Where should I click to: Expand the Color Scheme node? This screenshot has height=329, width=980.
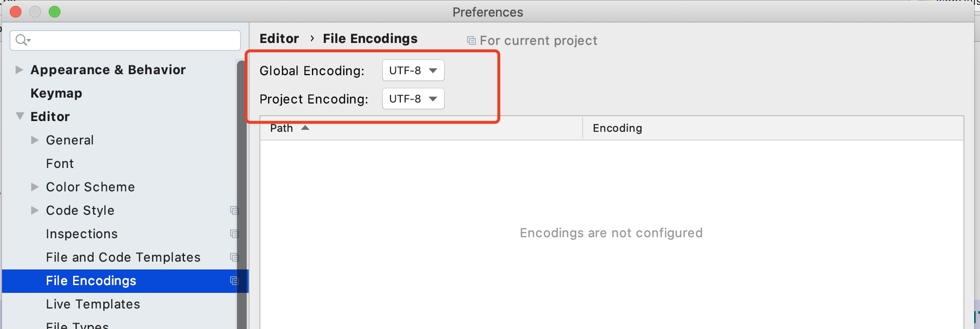(x=35, y=187)
